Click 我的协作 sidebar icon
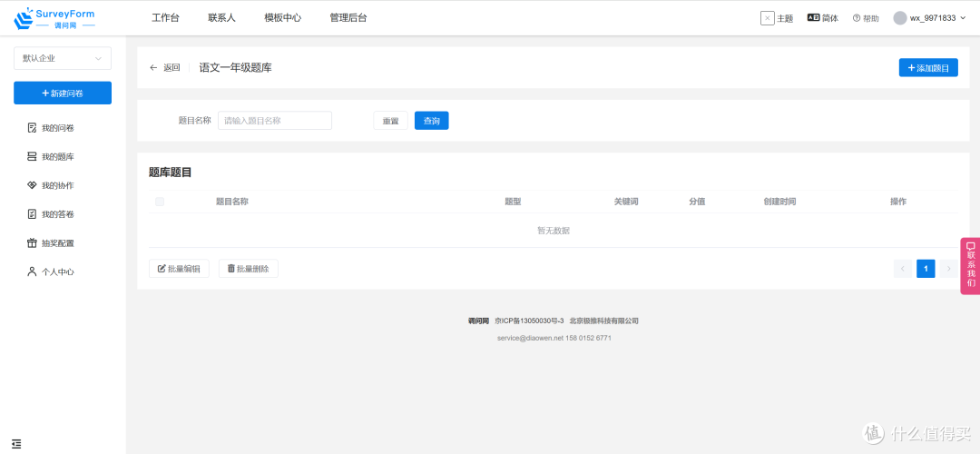This screenshot has height=454, width=980. click(x=32, y=186)
